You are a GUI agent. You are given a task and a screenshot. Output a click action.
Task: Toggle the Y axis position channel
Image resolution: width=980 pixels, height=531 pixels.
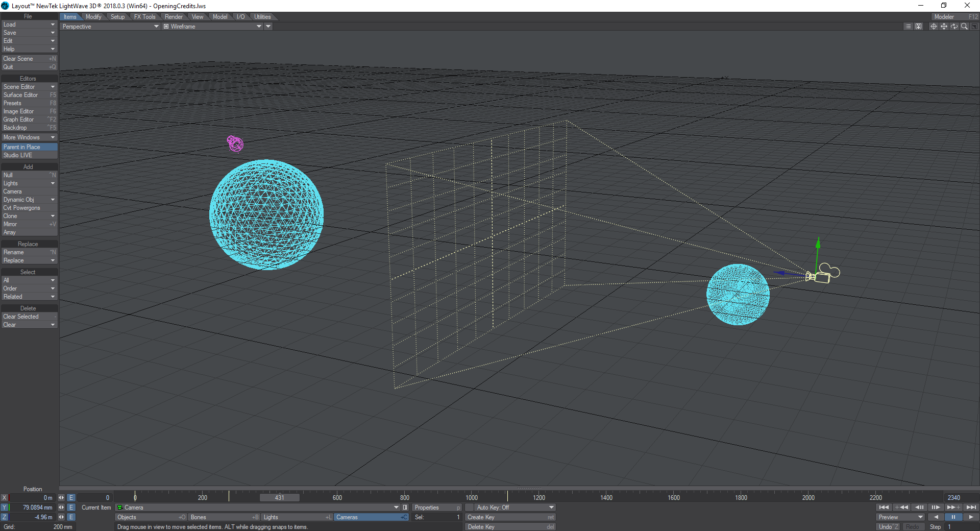click(5, 508)
